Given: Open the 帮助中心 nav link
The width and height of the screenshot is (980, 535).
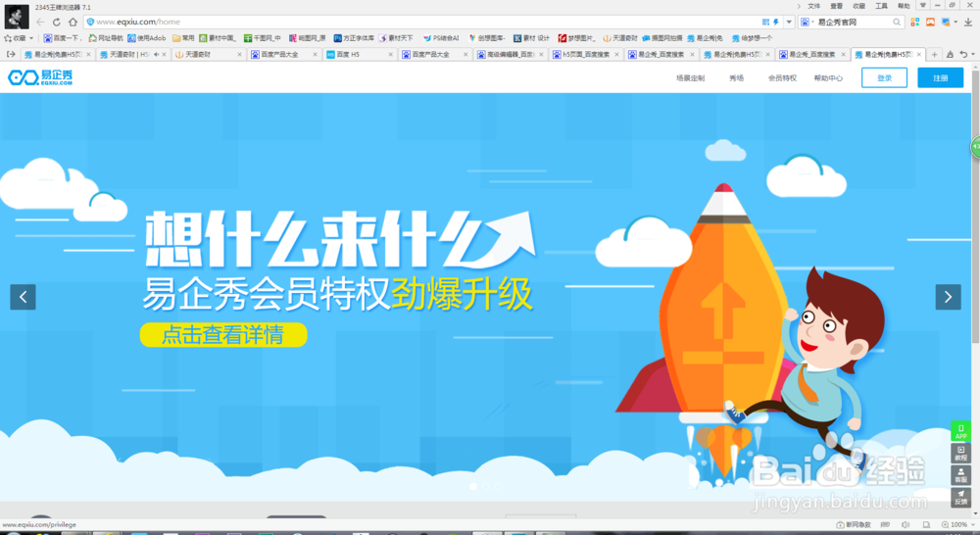Looking at the screenshot, I should point(828,78).
